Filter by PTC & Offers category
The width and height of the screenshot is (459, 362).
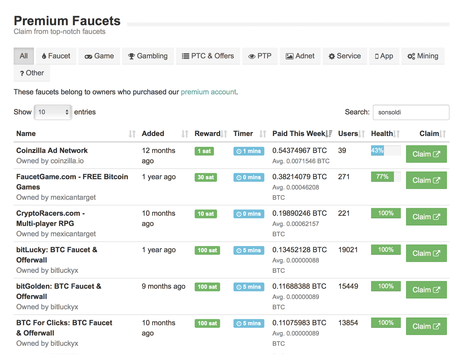pyautogui.click(x=208, y=56)
